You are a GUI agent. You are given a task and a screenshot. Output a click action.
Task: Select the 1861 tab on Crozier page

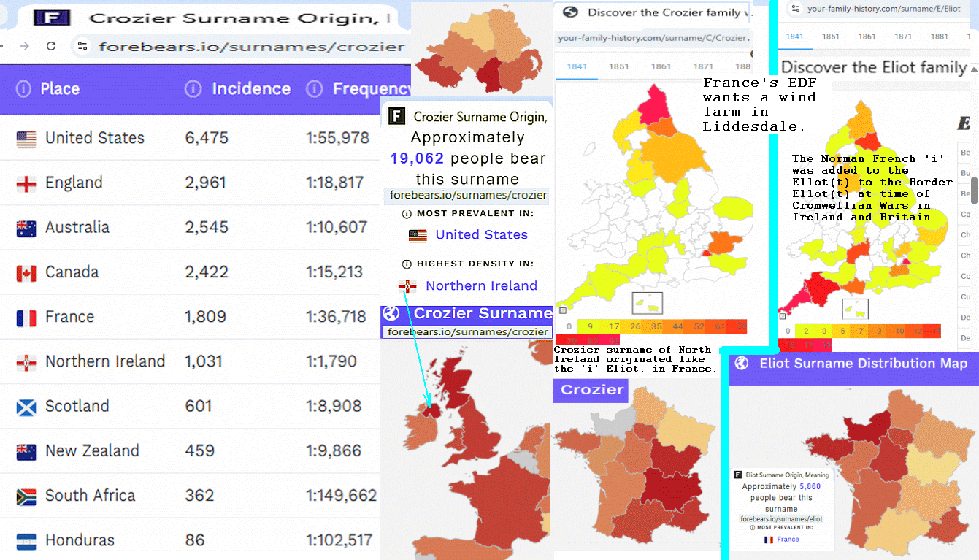(x=661, y=66)
